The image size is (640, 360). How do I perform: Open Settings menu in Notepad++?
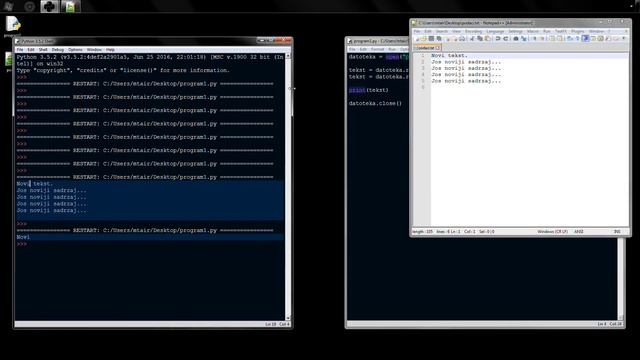[516, 31]
